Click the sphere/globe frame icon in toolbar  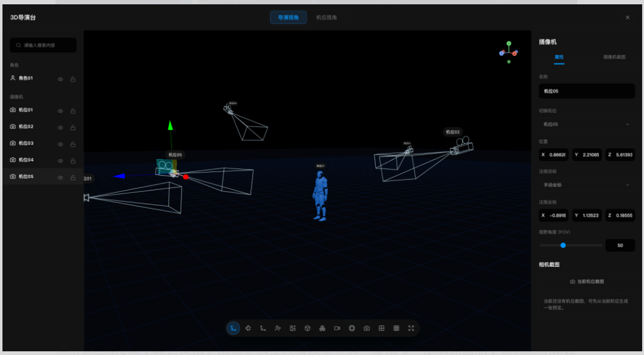pos(352,328)
